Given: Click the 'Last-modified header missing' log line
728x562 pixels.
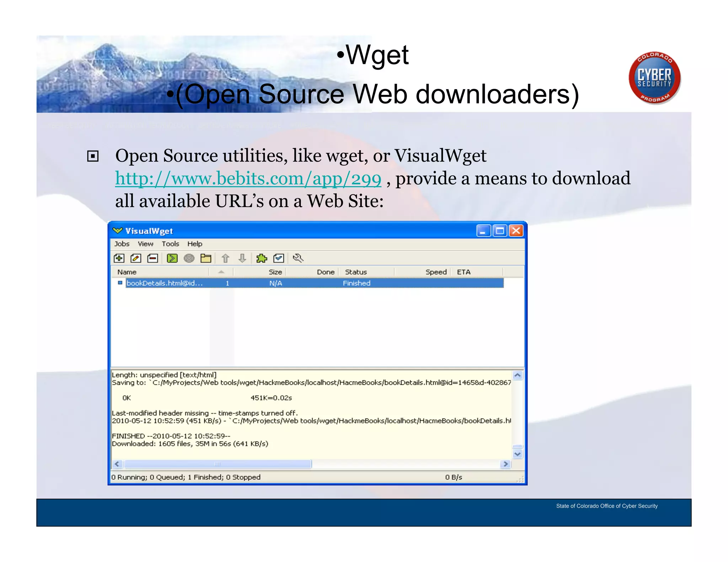Looking at the screenshot, I should tap(205, 413).
